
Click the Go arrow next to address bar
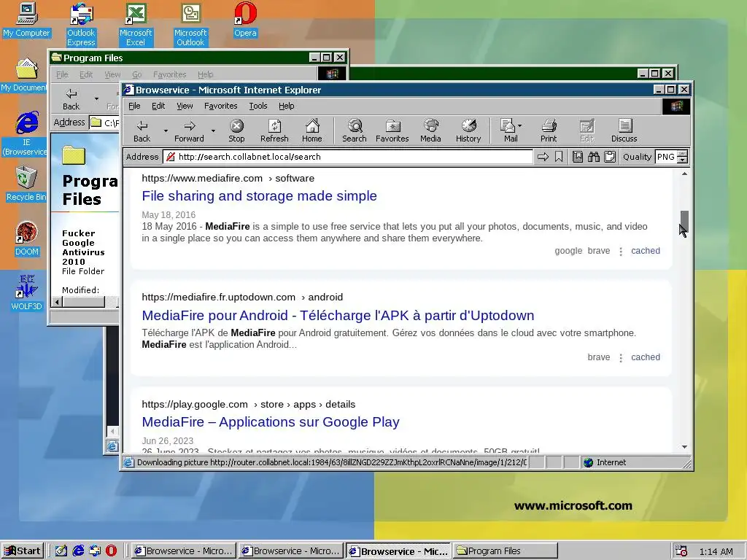(543, 157)
